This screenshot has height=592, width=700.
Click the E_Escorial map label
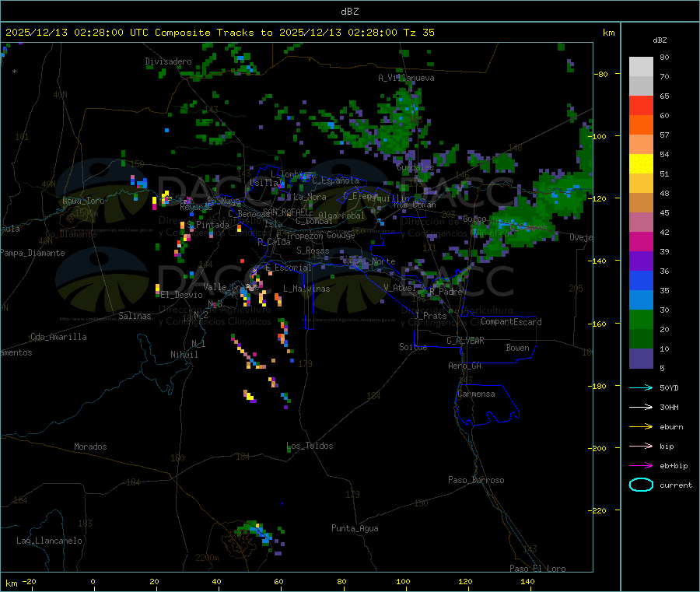[289, 268]
